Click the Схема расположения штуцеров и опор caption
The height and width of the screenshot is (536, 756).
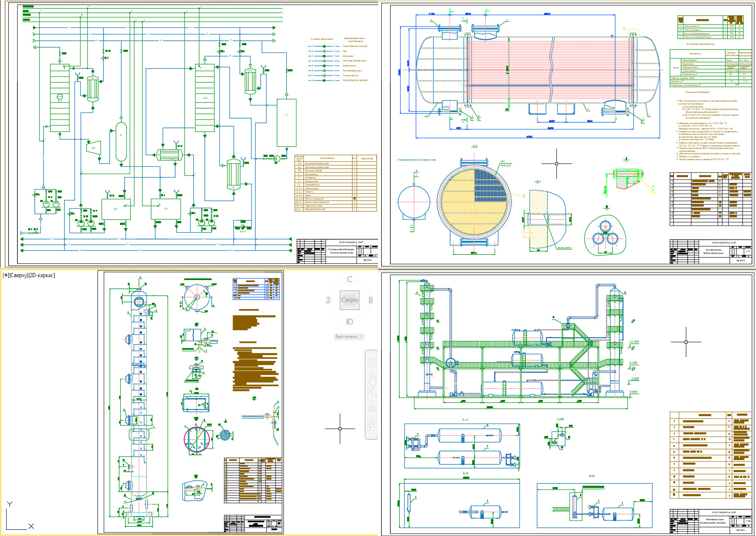(417, 160)
